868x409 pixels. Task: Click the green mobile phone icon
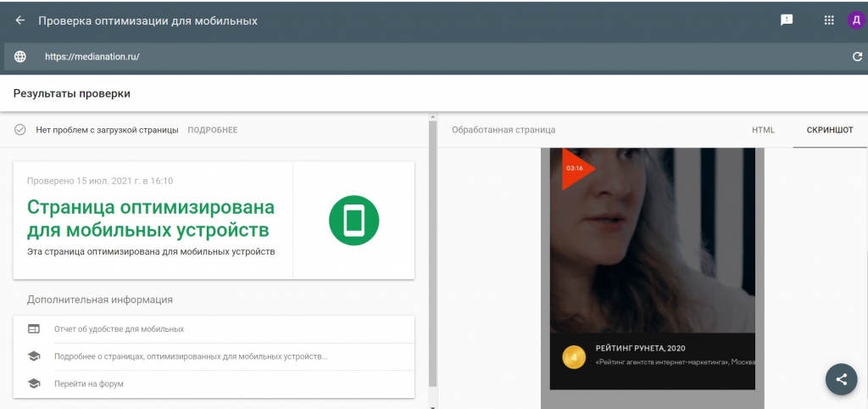(353, 220)
